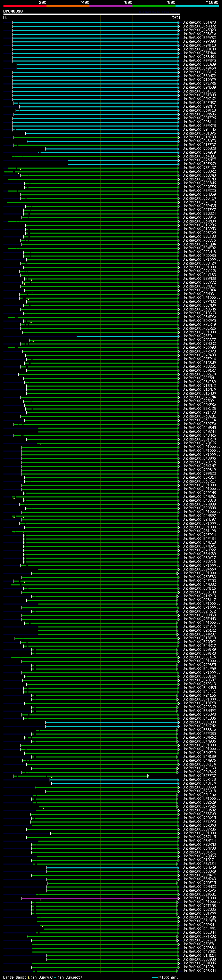Select the UniRef100_B4FMS7 label
The image size is (222, 980).
[199, 103]
